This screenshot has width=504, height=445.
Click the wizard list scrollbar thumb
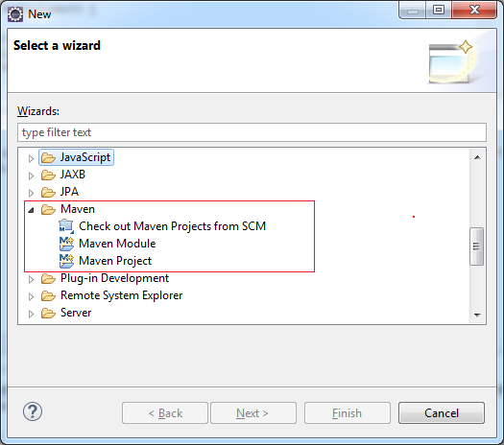point(476,246)
